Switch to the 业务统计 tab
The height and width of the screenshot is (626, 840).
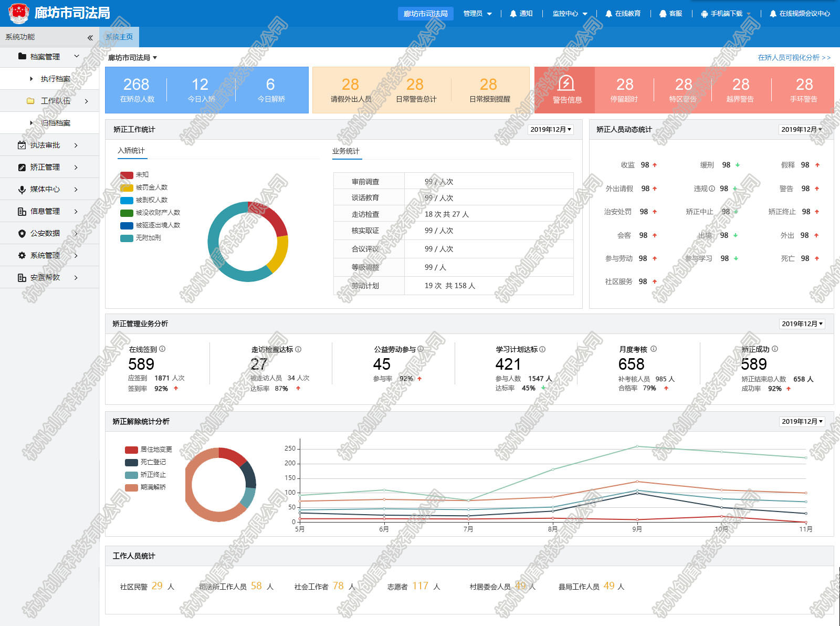[x=345, y=151]
